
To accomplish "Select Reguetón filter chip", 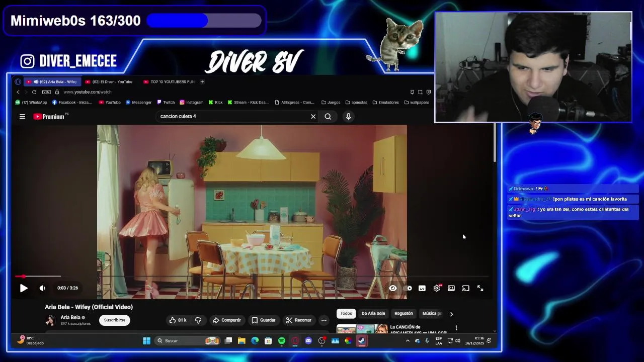I will [404, 313].
